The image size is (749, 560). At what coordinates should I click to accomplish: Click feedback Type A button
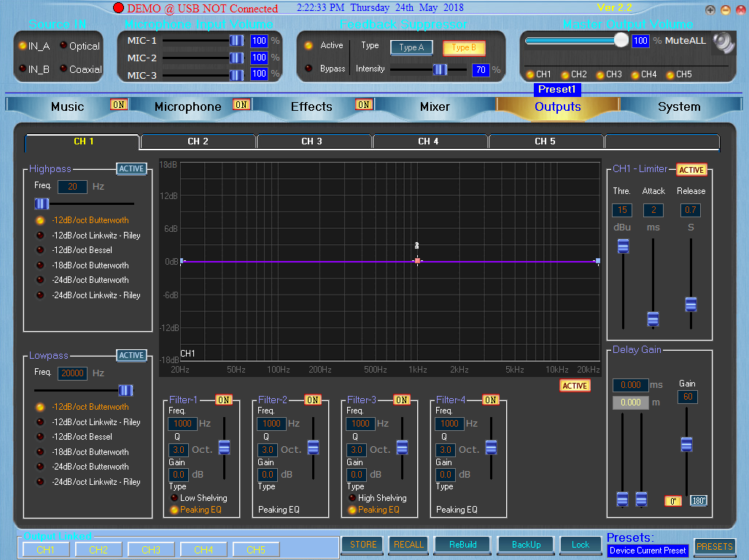point(412,47)
